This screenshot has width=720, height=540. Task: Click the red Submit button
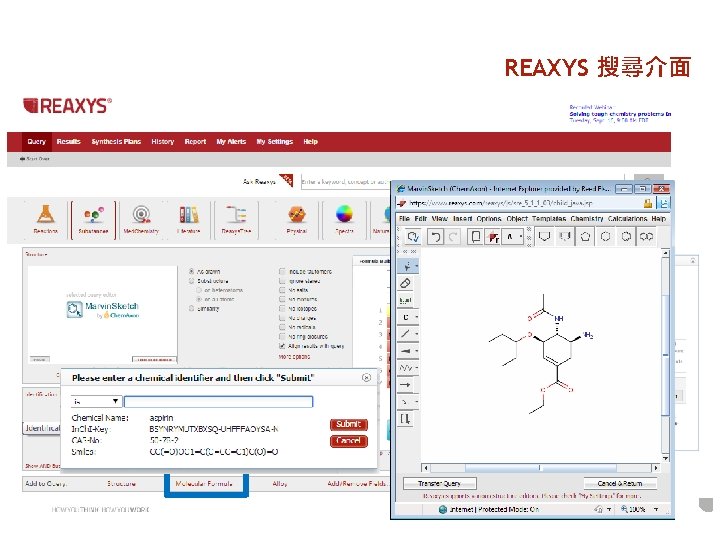(x=349, y=424)
